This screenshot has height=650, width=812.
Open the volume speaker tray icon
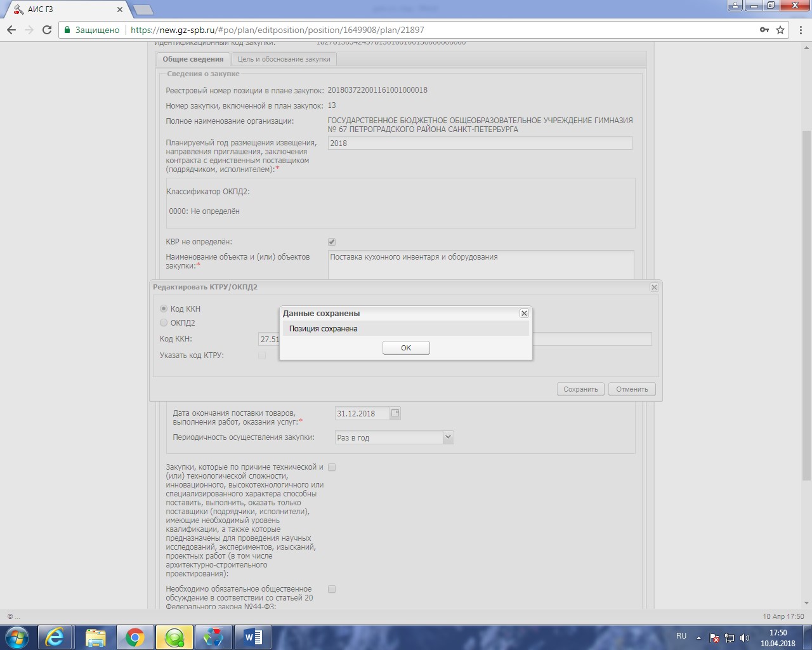pyautogui.click(x=745, y=638)
